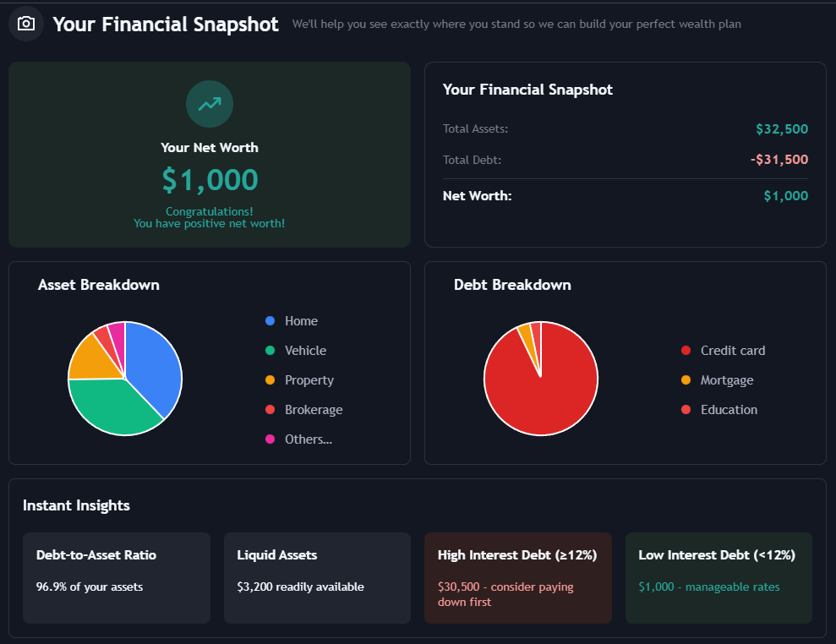Select the large red Credit card pie slice
The width and height of the screenshot is (836, 644).
coord(545,389)
